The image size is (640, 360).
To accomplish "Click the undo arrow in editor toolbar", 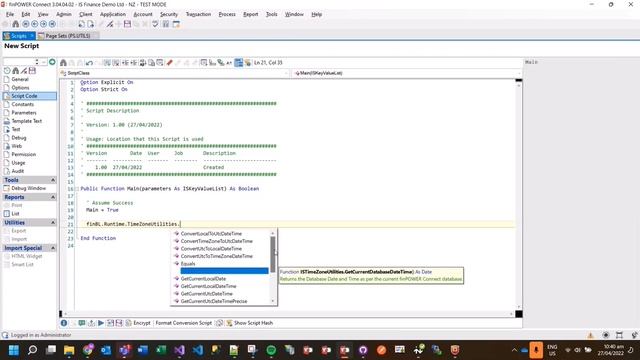I will click(89, 63).
